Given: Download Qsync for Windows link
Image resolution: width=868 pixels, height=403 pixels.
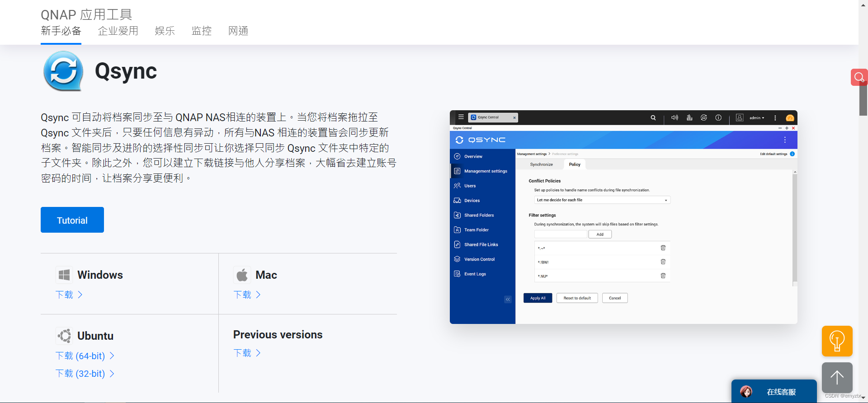Looking at the screenshot, I should coord(69,295).
